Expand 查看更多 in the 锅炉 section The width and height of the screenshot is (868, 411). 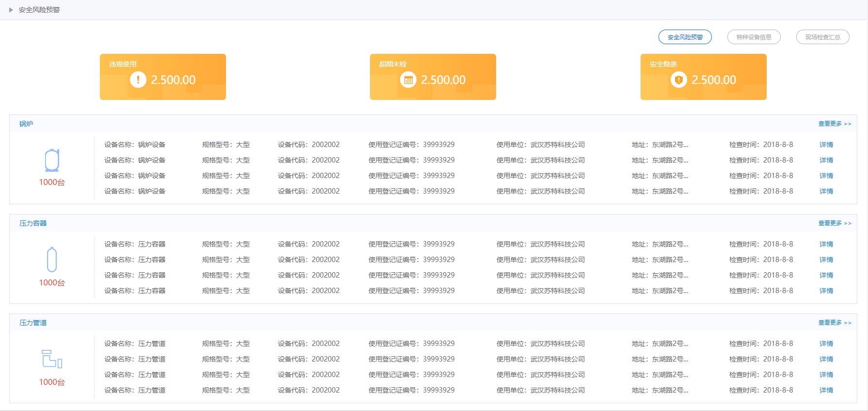point(835,124)
